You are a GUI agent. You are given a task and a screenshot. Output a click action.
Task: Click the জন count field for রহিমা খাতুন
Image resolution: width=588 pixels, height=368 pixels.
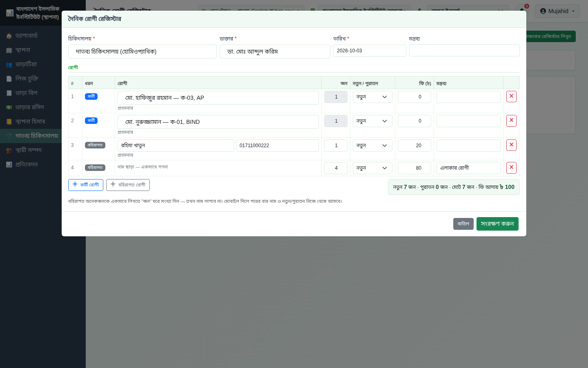tap(336, 146)
